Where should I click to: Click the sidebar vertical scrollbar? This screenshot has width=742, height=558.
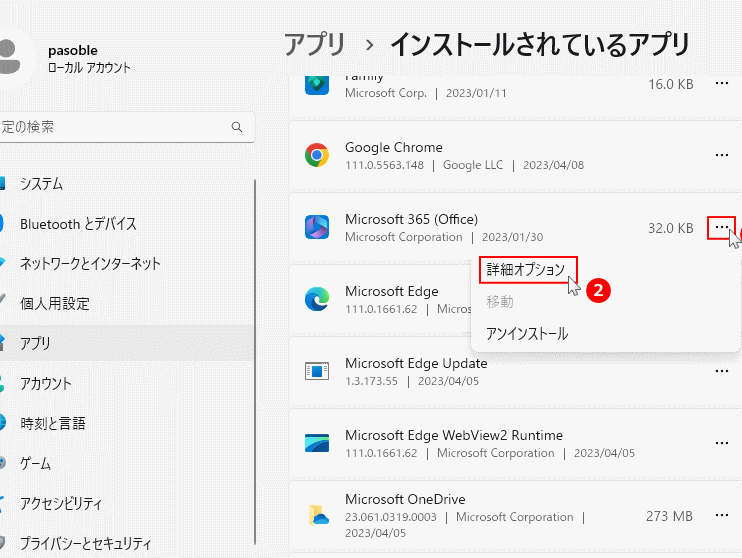(x=255, y=362)
